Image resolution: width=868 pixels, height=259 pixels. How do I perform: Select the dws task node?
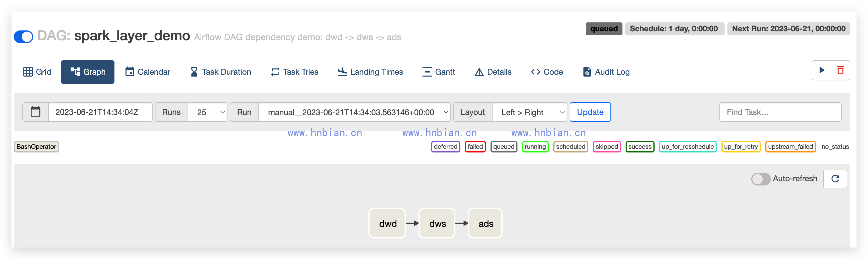pyautogui.click(x=437, y=223)
